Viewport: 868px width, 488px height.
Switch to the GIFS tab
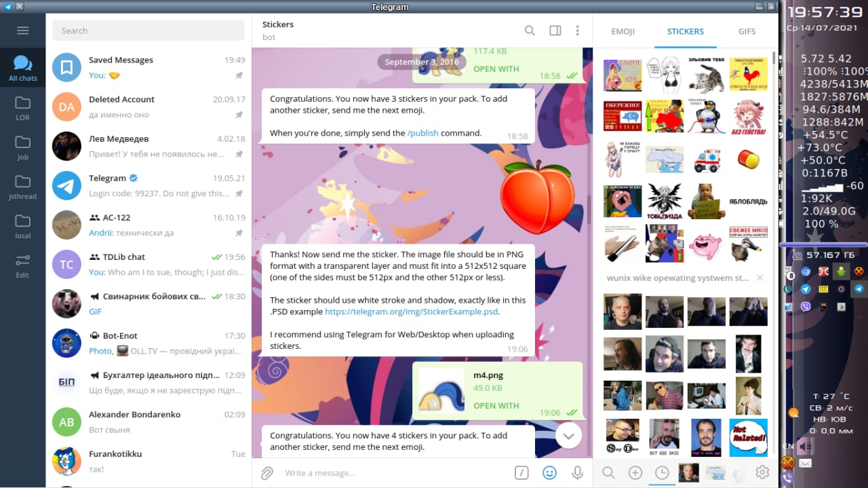747,31
